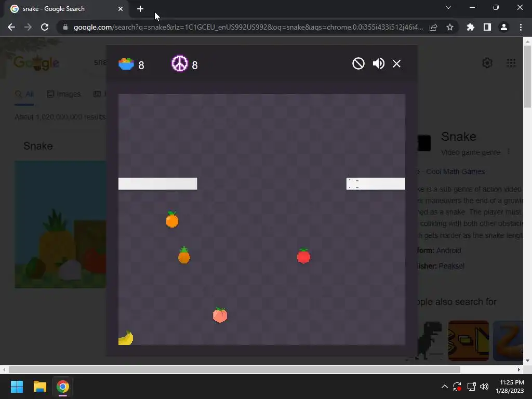Open the system volume control
The height and width of the screenshot is (399, 532).
(485, 387)
